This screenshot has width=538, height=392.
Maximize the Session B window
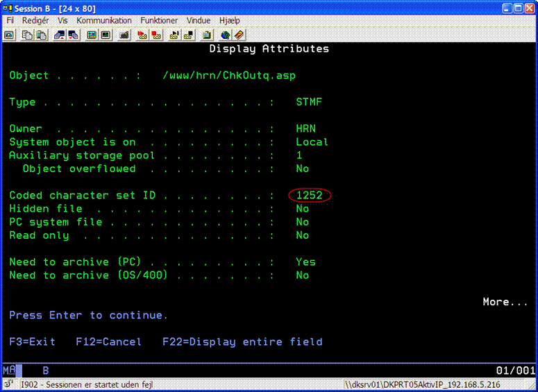(519, 8)
